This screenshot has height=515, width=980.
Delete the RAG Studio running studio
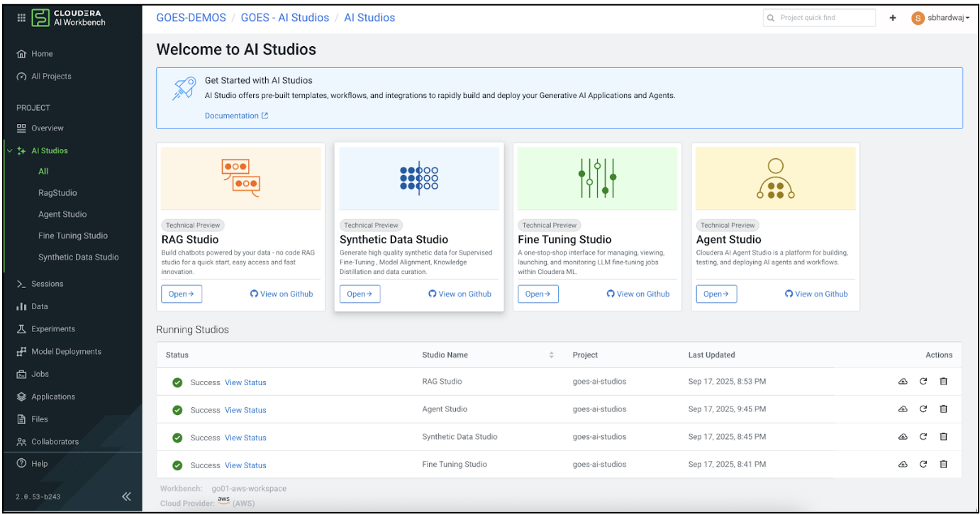(943, 382)
